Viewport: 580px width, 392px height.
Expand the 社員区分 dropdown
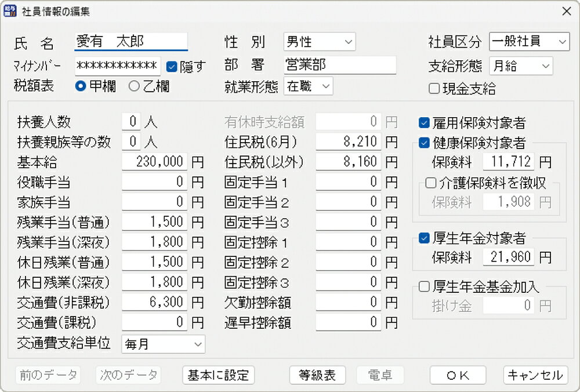pos(529,42)
